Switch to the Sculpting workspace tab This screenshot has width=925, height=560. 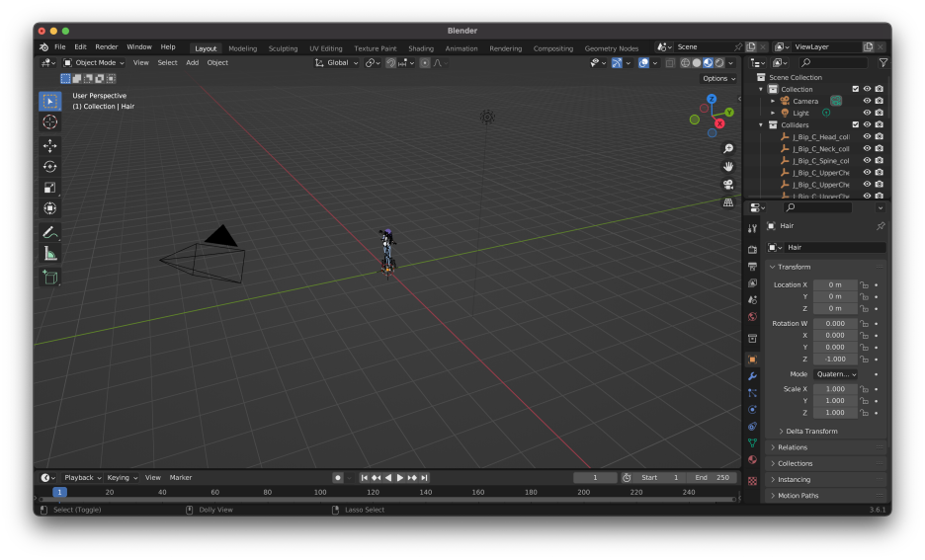click(284, 48)
